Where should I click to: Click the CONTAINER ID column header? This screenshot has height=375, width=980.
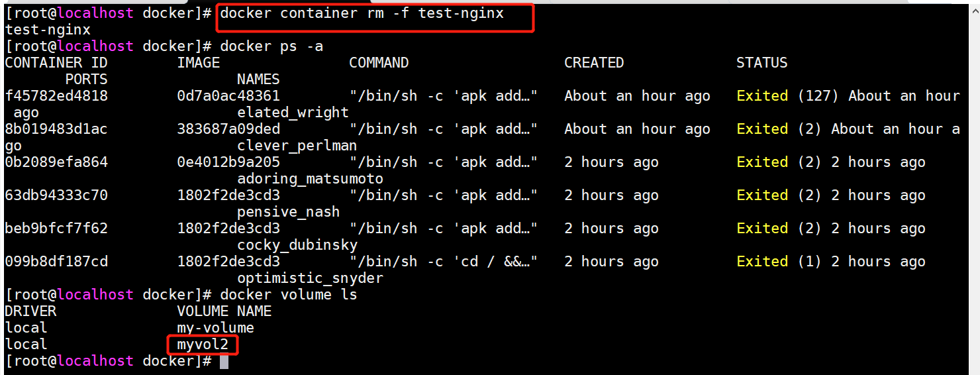click(x=56, y=63)
